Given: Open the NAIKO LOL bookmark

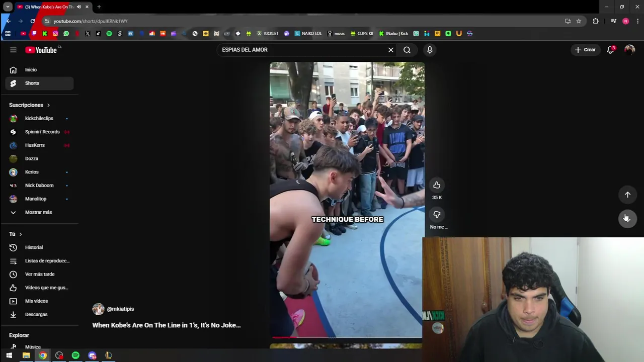Looking at the screenshot, I should (308, 34).
